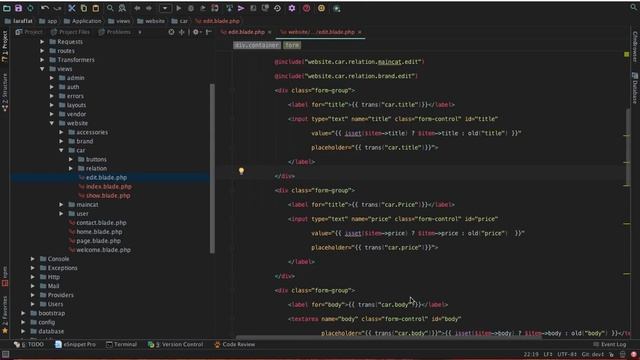This screenshot has width=640, height=360.
Task: Switch to Project Files view tab
Action: 70,32
